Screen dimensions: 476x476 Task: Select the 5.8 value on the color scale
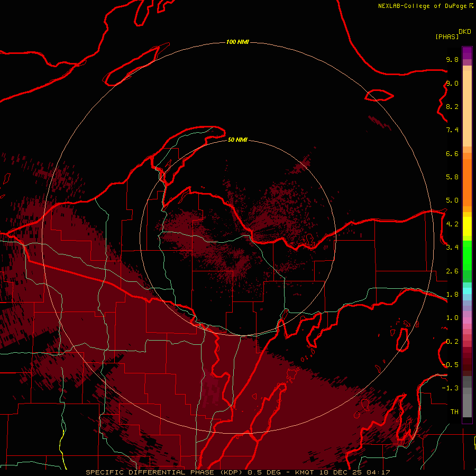pos(452,177)
